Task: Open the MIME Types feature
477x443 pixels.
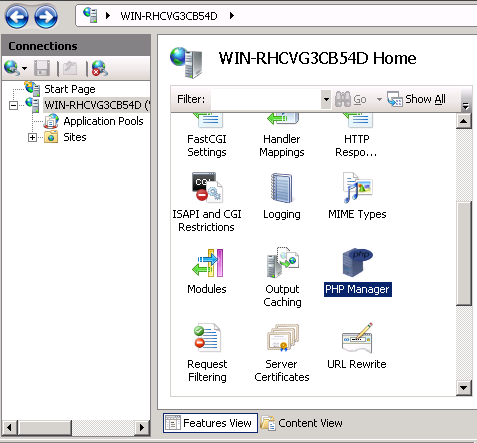Action: pyautogui.click(x=357, y=196)
